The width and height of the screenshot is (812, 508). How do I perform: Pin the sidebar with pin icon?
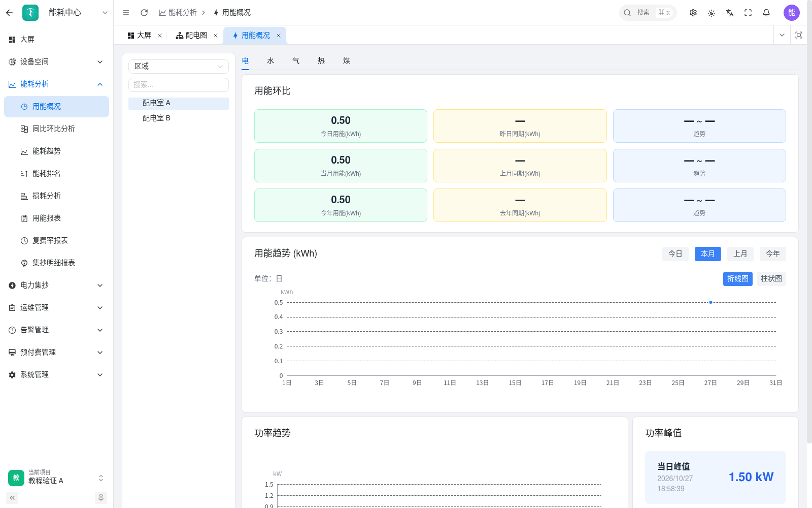(101, 498)
